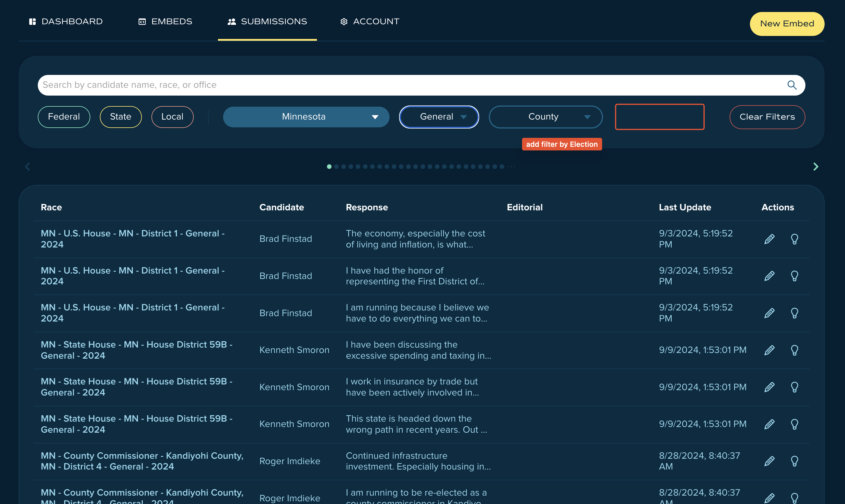Open Kandiyohi County Commissioner race for 'Continued infrastructure'
Viewport: 845px width, 504px height.
click(142, 461)
